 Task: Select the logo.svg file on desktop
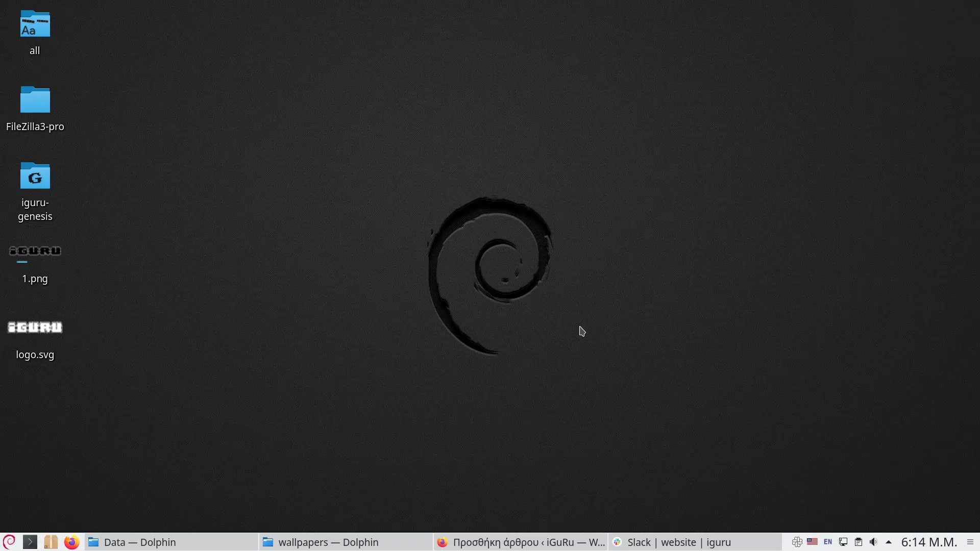pos(35,340)
